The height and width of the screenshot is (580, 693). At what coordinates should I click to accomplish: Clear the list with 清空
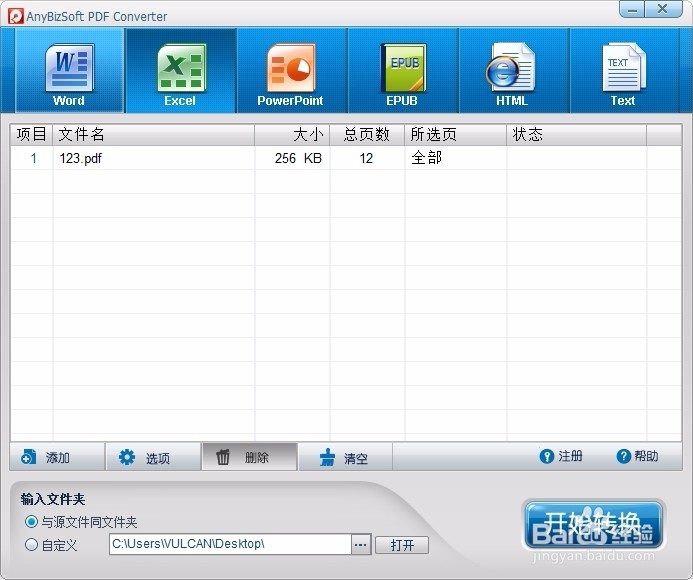click(x=345, y=457)
